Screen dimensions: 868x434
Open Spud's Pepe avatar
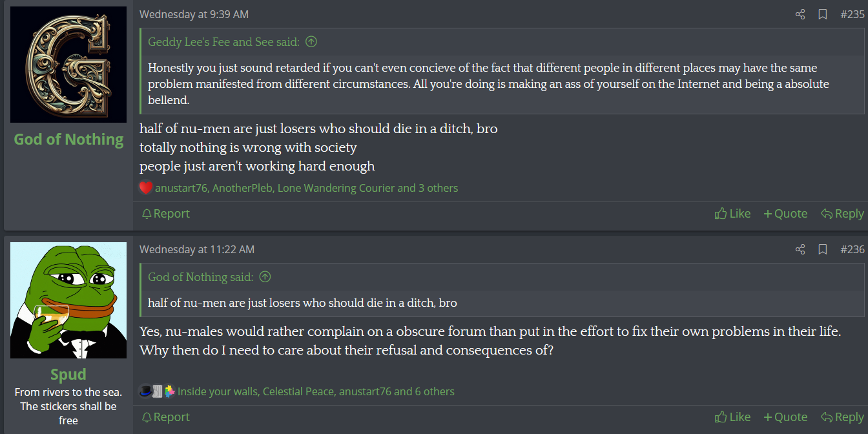coord(68,300)
